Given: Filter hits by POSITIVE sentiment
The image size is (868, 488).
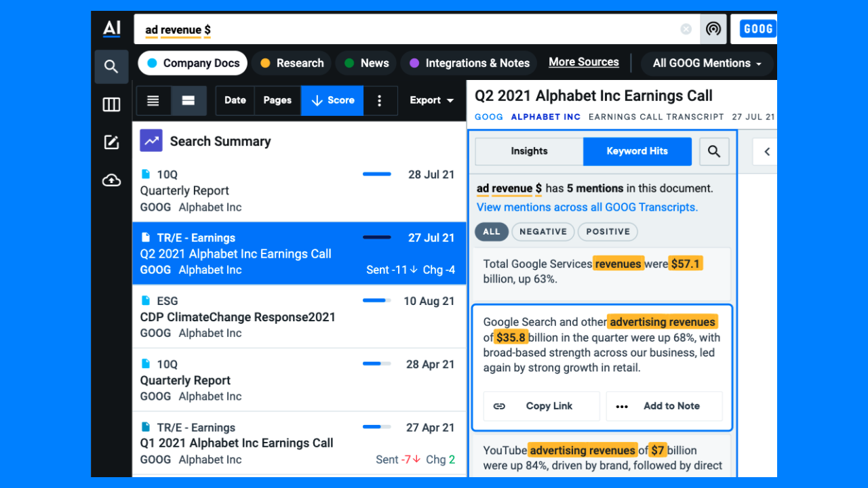Looking at the screenshot, I should [x=608, y=232].
